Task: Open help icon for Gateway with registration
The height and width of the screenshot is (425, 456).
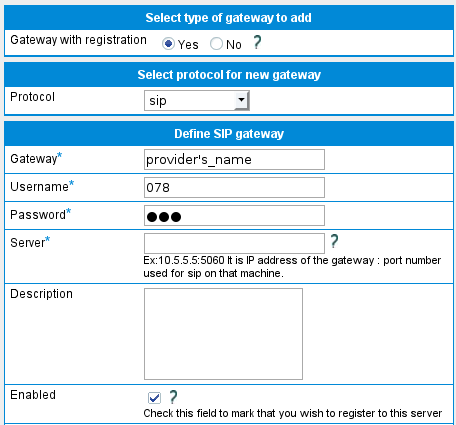Action: (257, 42)
